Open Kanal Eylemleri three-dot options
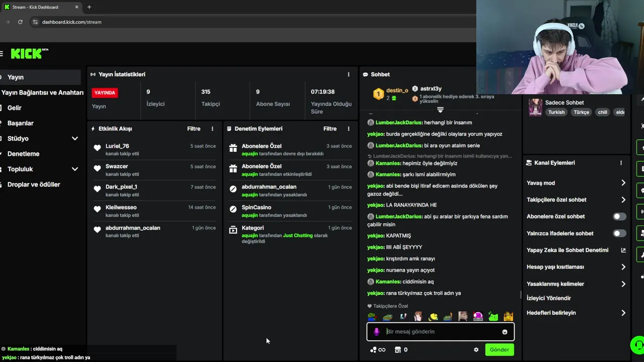This screenshot has width=644, height=362. pyautogui.click(x=621, y=163)
